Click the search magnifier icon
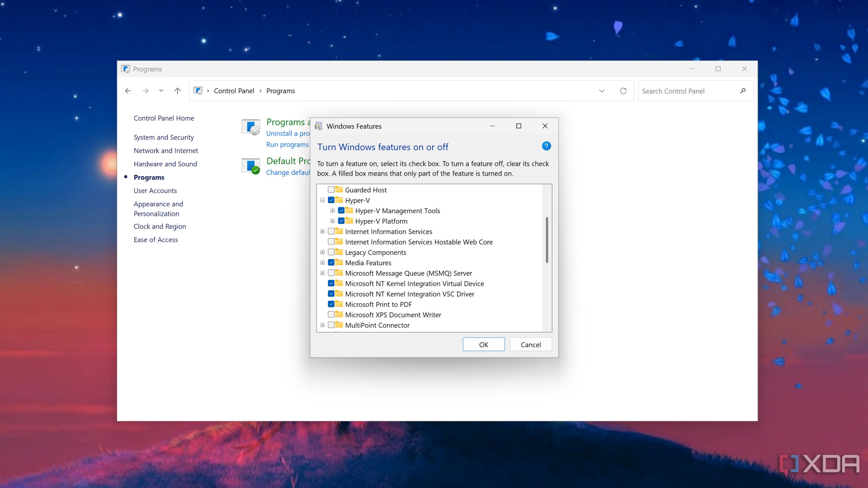Viewport: 868px width, 488px height. (x=743, y=91)
